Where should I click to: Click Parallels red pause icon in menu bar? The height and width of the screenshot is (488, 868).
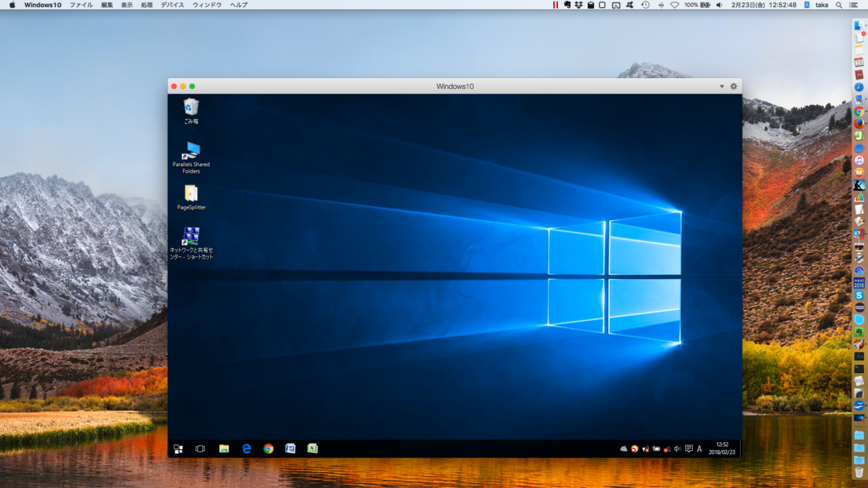[556, 5]
